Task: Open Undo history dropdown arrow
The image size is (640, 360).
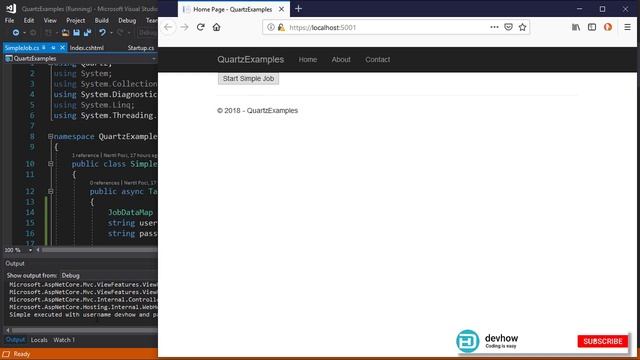Action: pyautogui.click(x=111, y=33)
